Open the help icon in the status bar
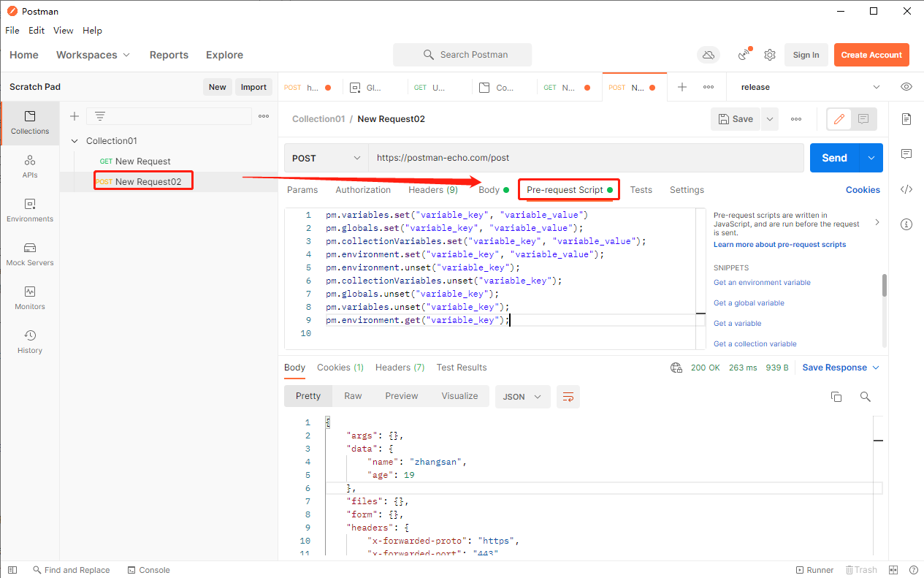 tap(913, 570)
